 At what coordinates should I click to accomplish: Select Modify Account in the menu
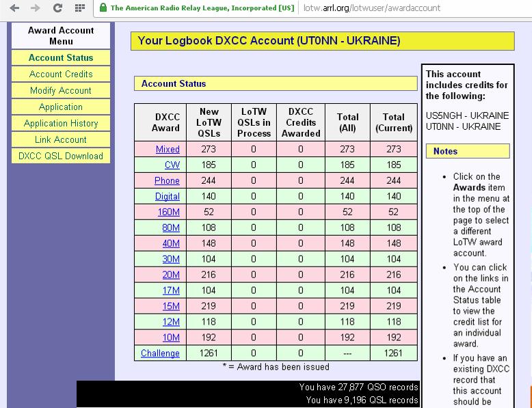pyautogui.click(x=61, y=90)
